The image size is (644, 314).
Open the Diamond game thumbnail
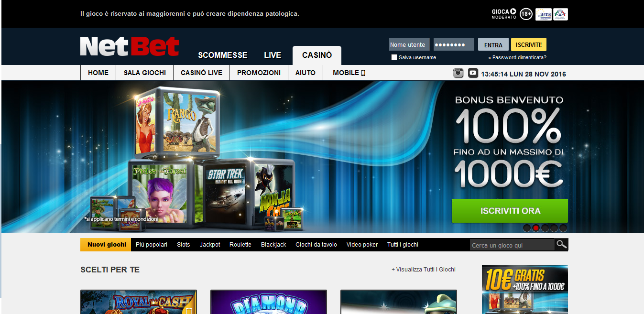(269, 302)
